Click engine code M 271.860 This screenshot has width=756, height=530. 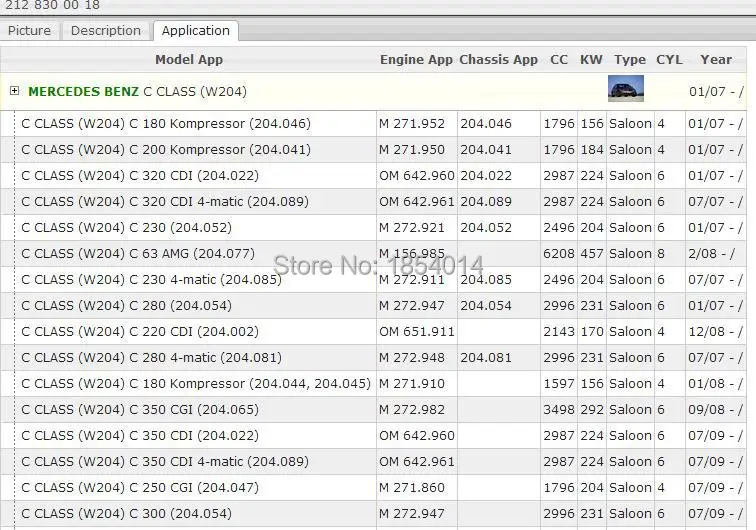(412, 489)
